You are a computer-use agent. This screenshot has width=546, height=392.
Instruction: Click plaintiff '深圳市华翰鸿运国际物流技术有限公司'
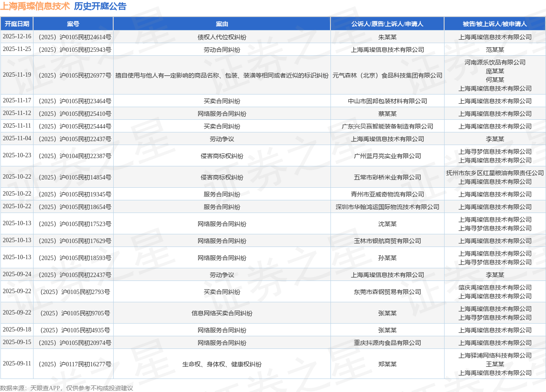(388, 207)
